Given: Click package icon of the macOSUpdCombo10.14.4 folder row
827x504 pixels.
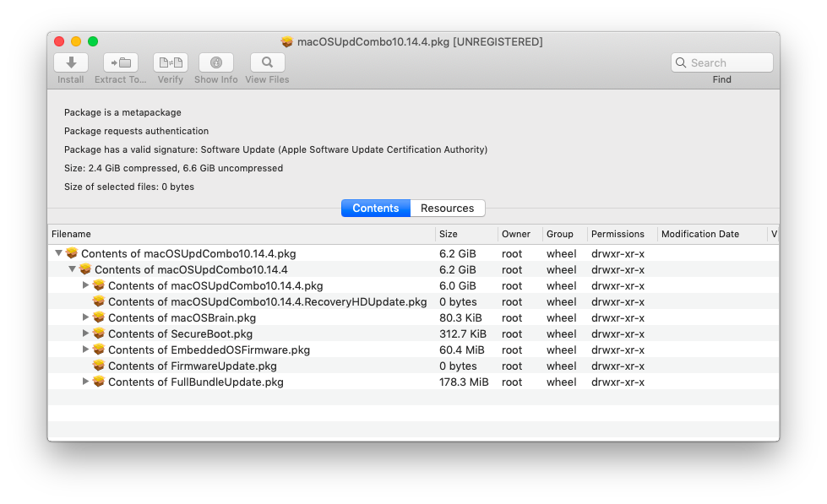Looking at the screenshot, I should [x=85, y=269].
